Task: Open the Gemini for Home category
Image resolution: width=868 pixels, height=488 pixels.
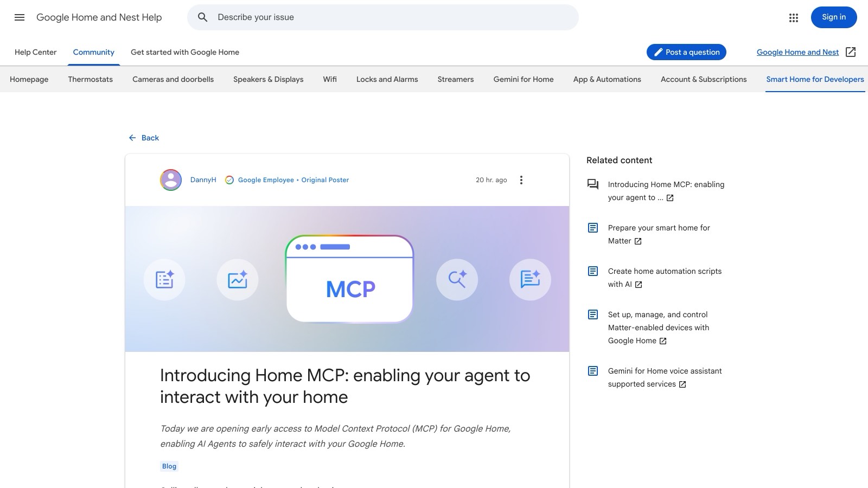Action: click(524, 79)
